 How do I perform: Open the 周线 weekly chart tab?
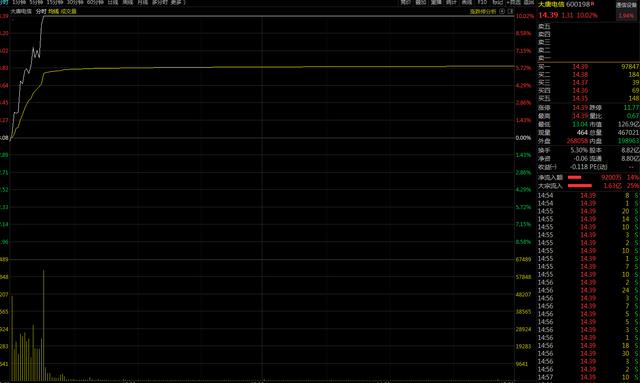[128, 2]
